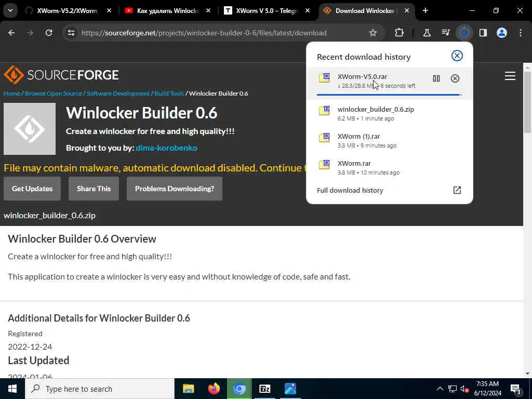This screenshot has width=532, height=399.
Task: Open the network status tray icon
Action: [453, 389]
